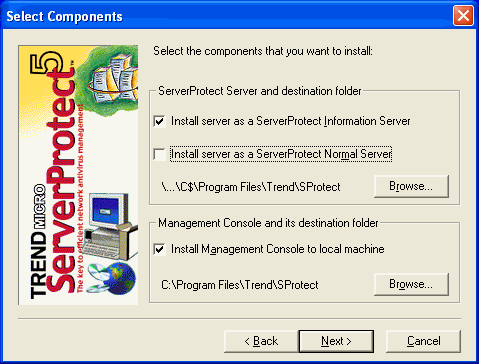Close the Select Components dialog
The height and width of the screenshot is (364, 479).
[x=463, y=15]
